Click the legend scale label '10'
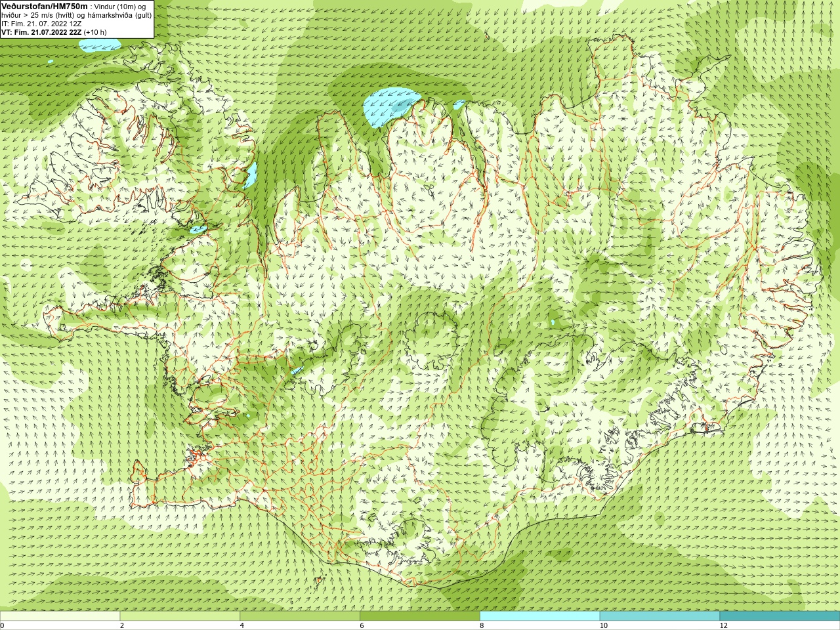The width and height of the screenshot is (840, 630). (x=603, y=625)
